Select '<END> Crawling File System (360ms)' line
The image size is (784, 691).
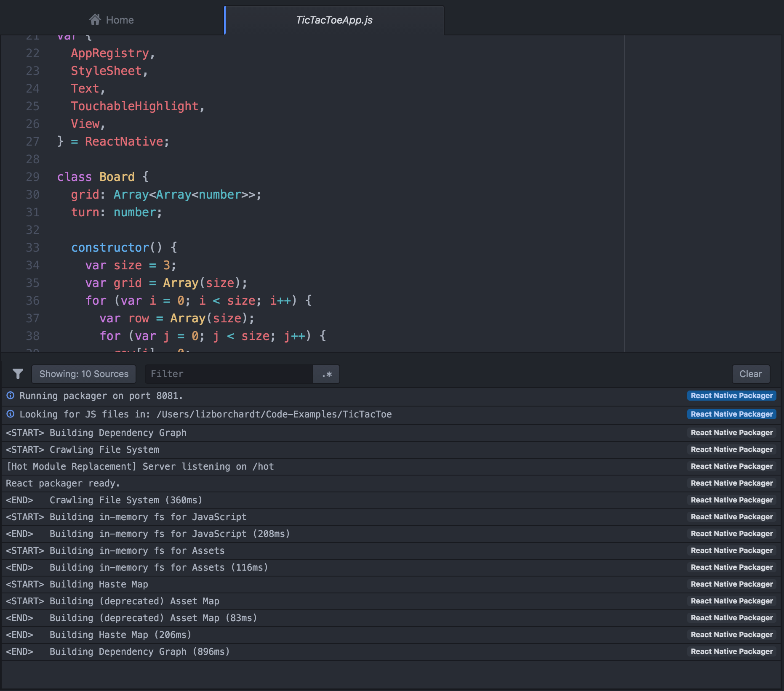104,500
